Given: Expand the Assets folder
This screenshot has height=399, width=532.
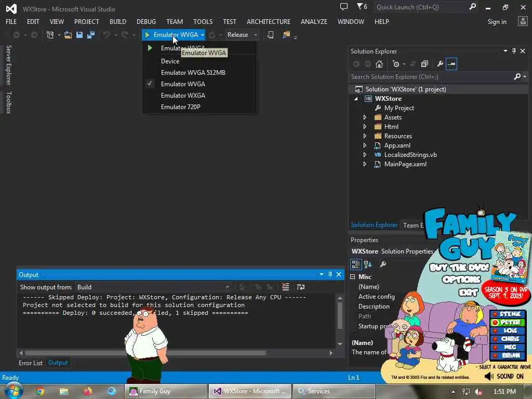Looking at the screenshot, I should click(x=365, y=117).
